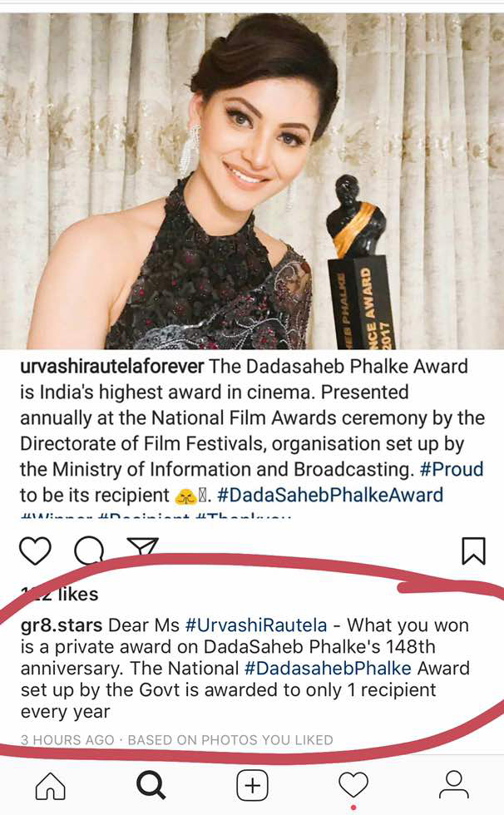504x815 pixels.
Task: Tap the #Proud hashtag
Action: (x=452, y=469)
